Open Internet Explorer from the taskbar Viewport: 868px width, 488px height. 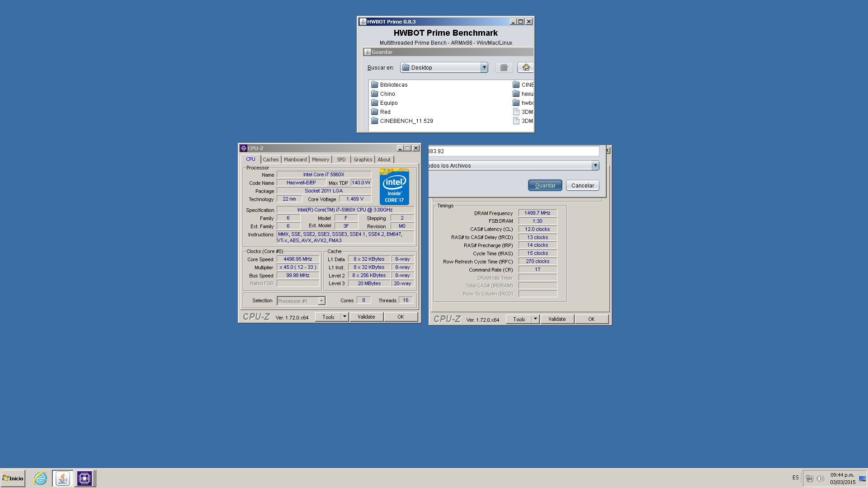(x=41, y=478)
